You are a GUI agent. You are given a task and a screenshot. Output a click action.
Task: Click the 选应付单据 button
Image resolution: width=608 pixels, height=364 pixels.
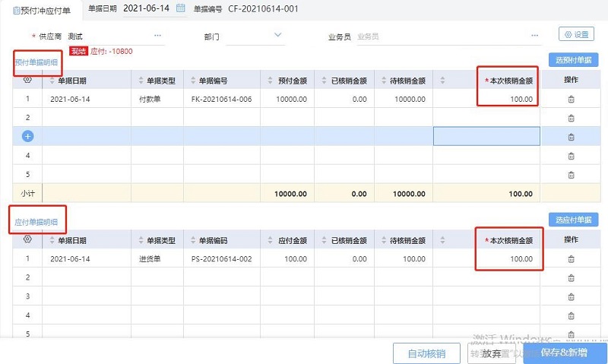click(572, 220)
